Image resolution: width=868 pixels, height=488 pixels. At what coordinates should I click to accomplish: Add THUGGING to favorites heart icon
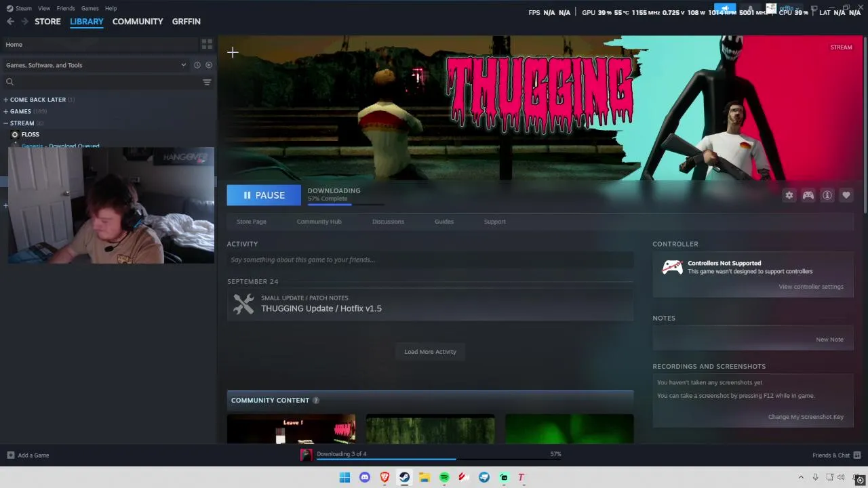pos(846,195)
